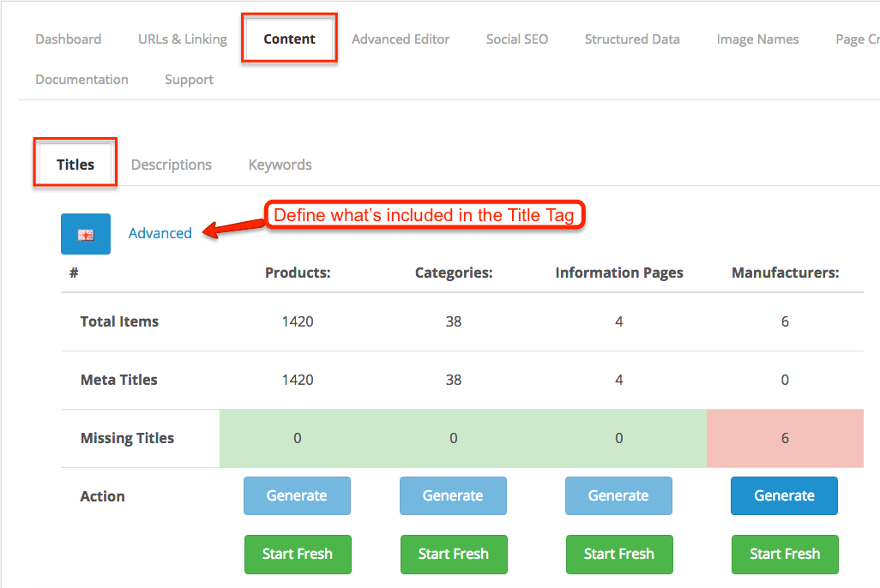This screenshot has width=880, height=588.
Task: Open the Dashboard tab
Action: click(x=69, y=39)
